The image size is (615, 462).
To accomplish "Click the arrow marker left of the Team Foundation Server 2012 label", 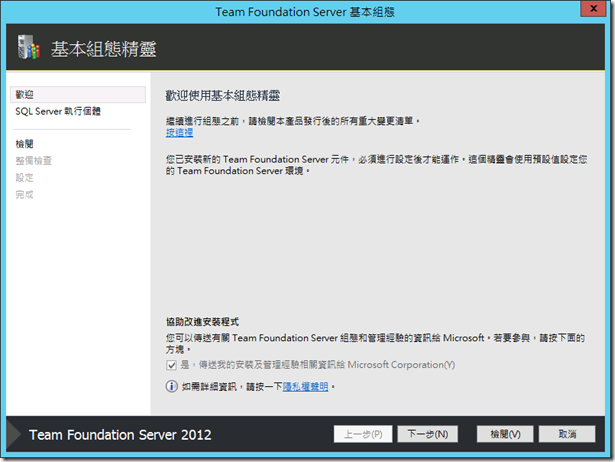I will [14, 435].
